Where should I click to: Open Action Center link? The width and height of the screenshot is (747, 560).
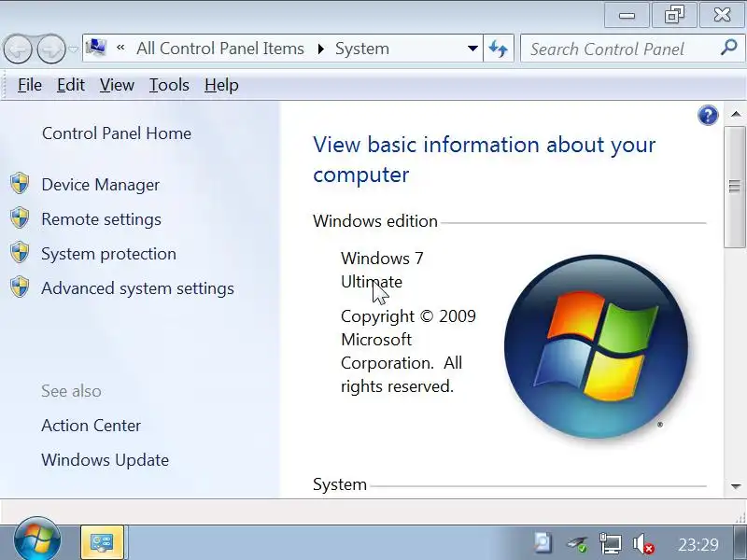coord(91,426)
